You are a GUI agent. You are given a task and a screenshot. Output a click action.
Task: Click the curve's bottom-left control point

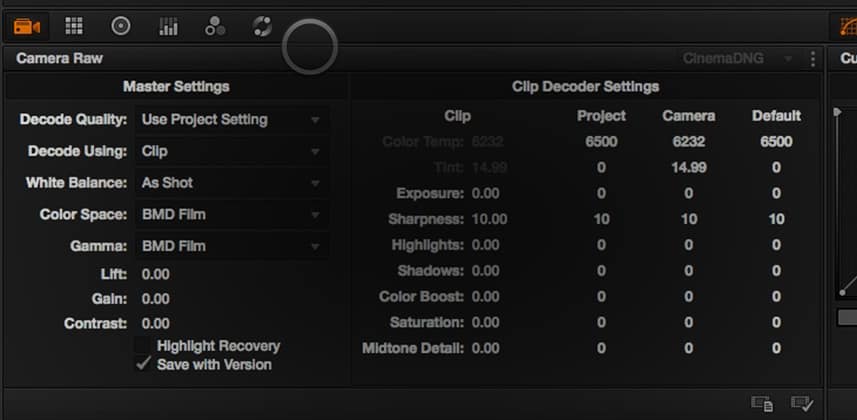pos(842,293)
